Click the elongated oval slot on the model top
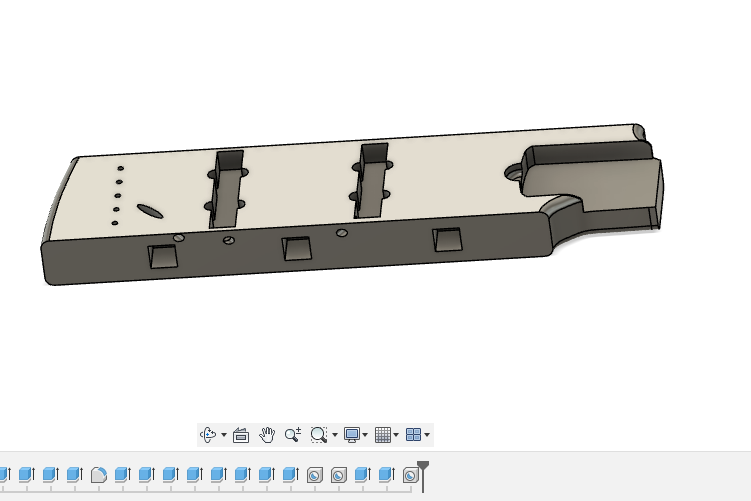 pos(150,211)
